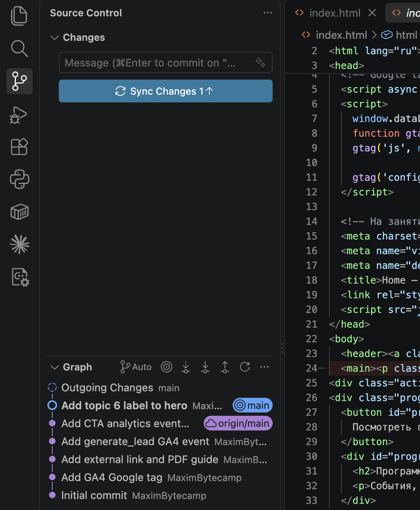Image resolution: width=420 pixels, height=510 pixels.
Task: Click the origin/main remote badge
Action: (x=238, y=424)
